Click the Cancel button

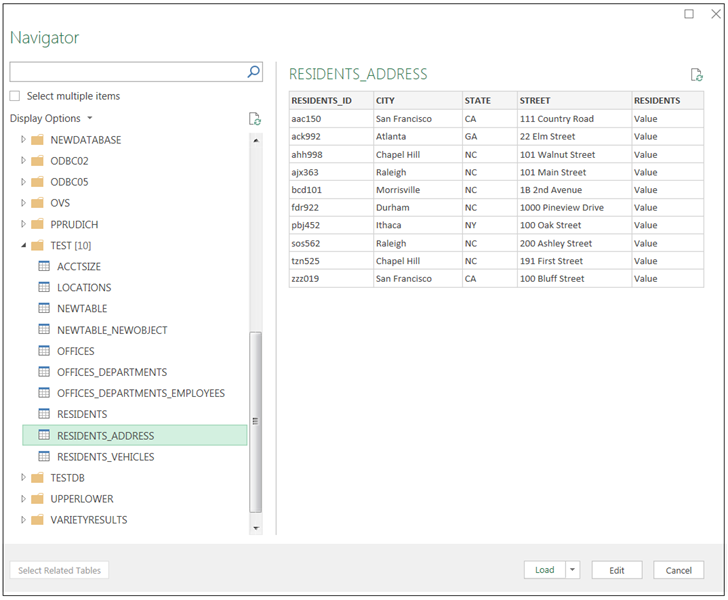click(x=679, y=570)
